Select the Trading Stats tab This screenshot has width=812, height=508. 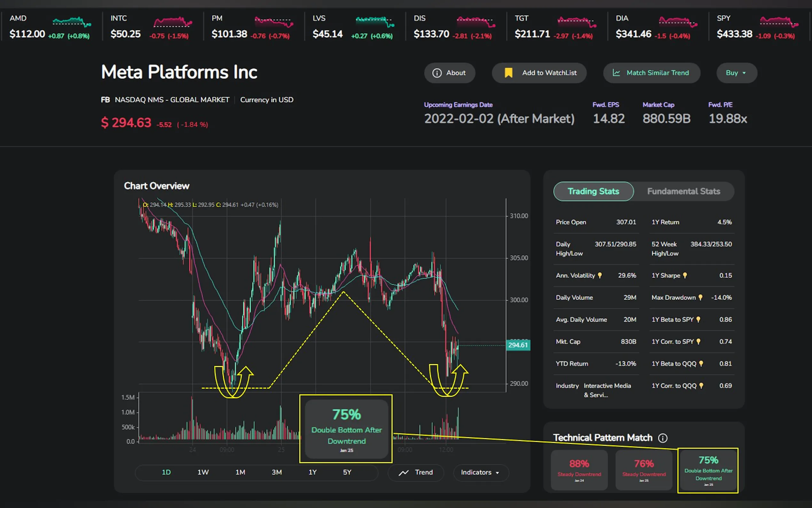point(593,192)
